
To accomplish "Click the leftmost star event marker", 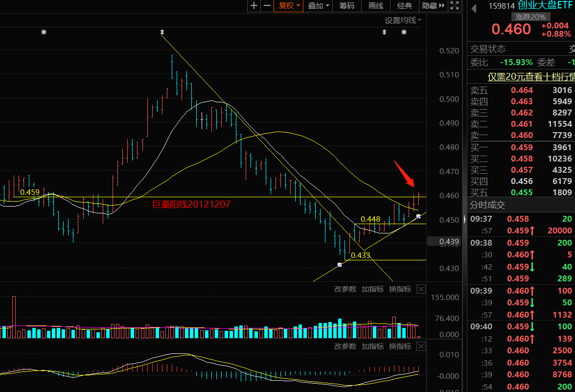I will (x=44, y=32).
